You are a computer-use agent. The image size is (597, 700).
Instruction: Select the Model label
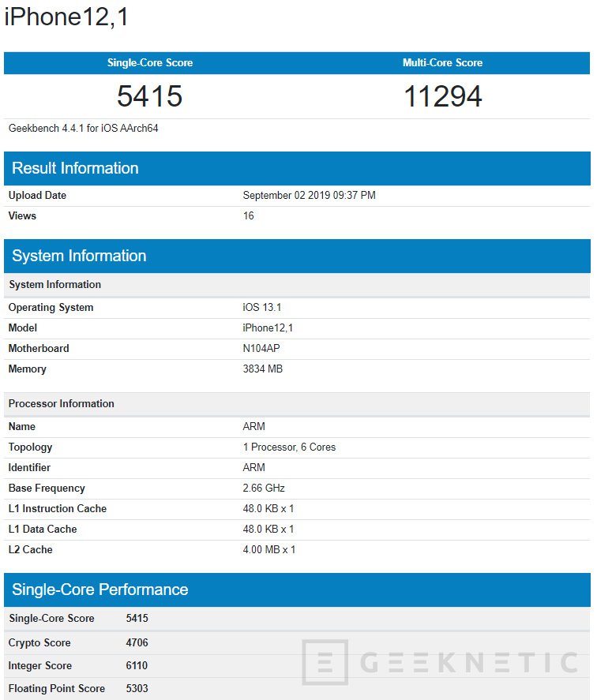tap(23, 328)
